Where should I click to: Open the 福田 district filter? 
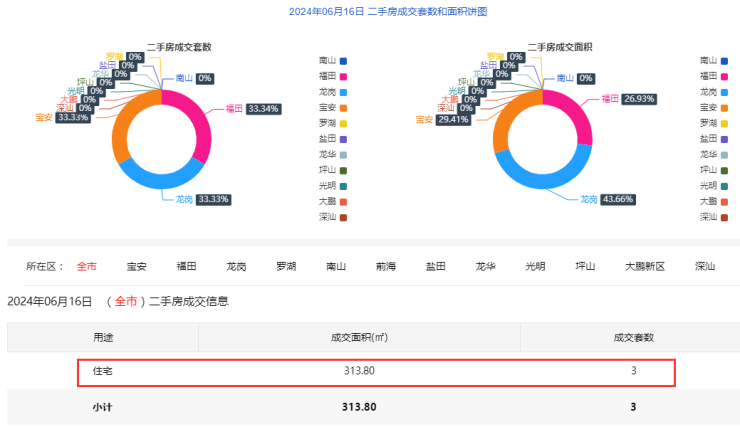tap(186, 266)
